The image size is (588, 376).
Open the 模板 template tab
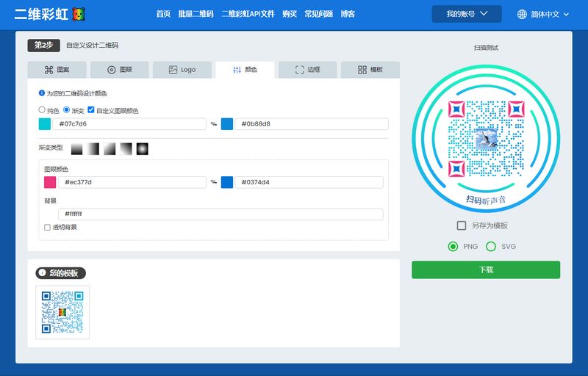[370, 70]
